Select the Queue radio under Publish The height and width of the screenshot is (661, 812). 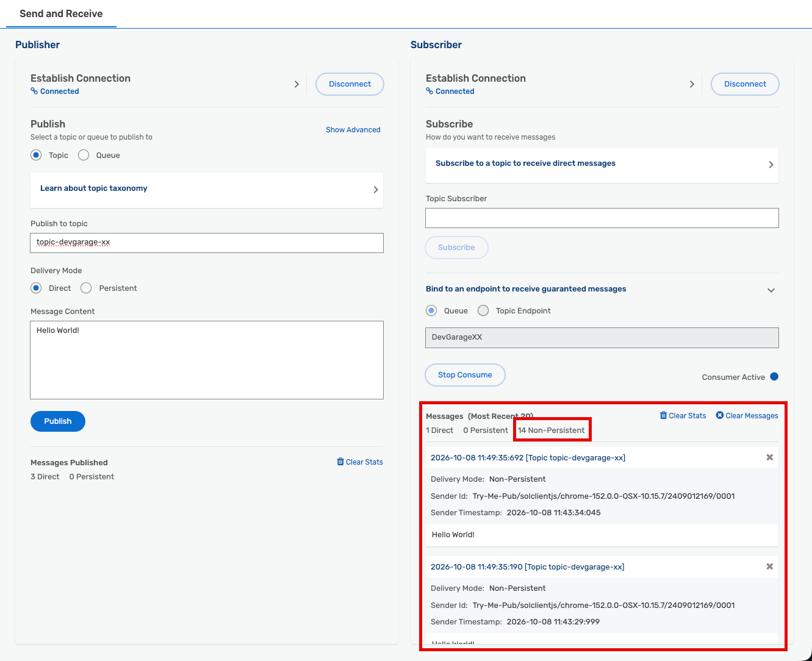tap(84, 155)
